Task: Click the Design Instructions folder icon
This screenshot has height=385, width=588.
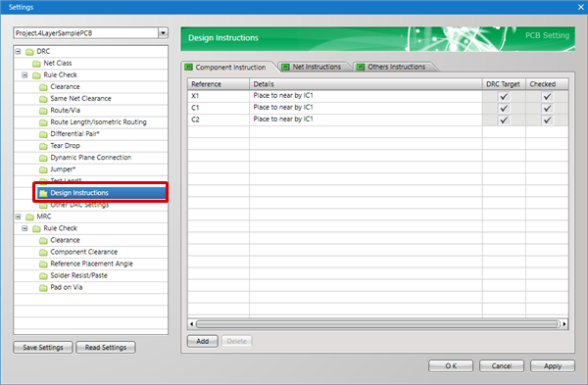Action: [x=43, y=193]
